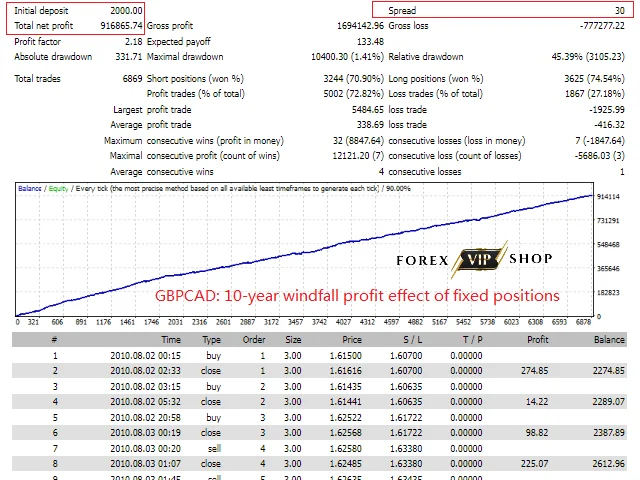Select Maximal drawdown value 10400.30 (1.41%)
640x480 pixels.
347,57
